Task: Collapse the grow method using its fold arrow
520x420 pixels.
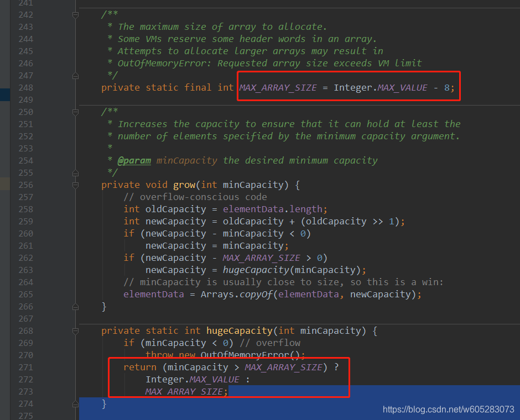Action: (x=75, y=185)
